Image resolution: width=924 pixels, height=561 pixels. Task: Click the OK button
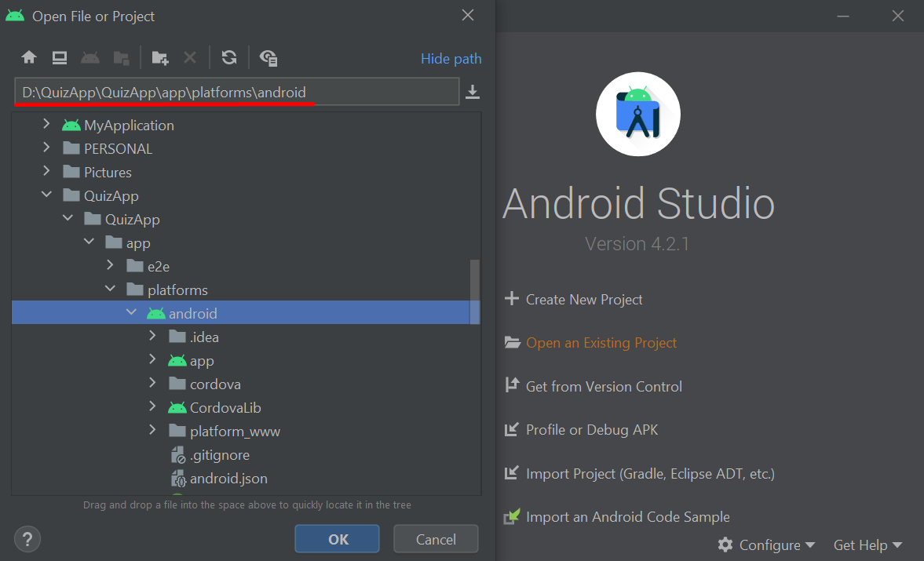click(x=337, y=539)
